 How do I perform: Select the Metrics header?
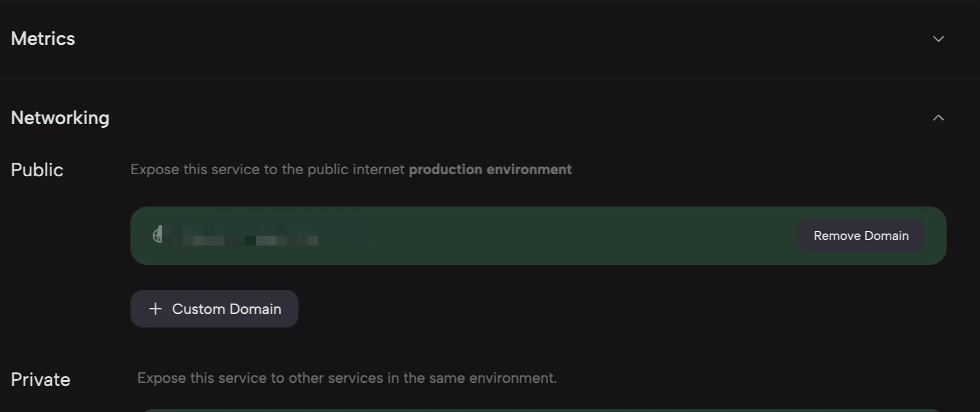click(x=43, y=38)
